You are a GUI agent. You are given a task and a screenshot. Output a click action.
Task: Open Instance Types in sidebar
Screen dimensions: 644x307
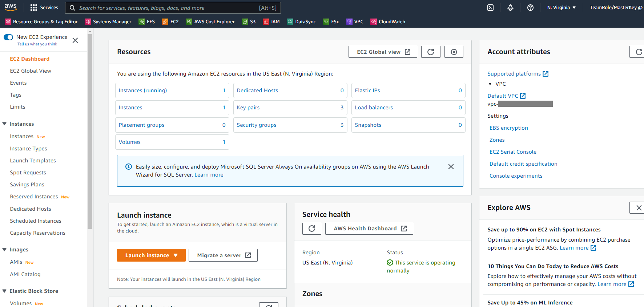point(28,149)
